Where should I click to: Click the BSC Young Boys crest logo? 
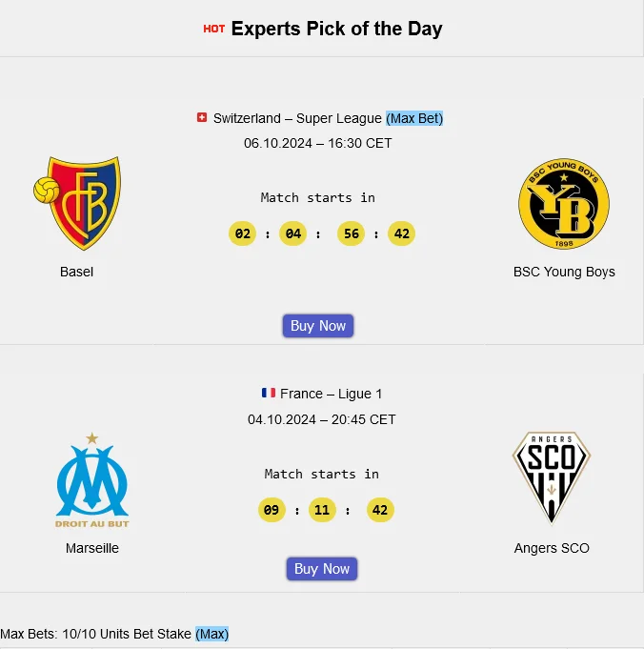(563, 204)
